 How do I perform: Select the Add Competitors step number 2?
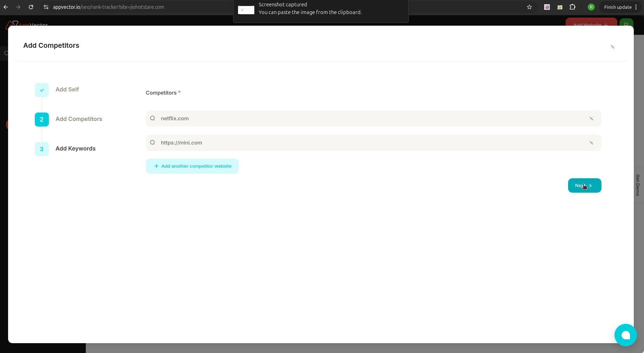pos(41,119)
